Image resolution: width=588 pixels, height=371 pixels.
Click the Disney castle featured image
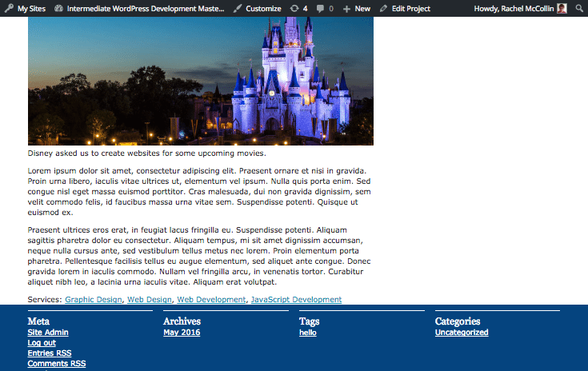coord(200,80)
